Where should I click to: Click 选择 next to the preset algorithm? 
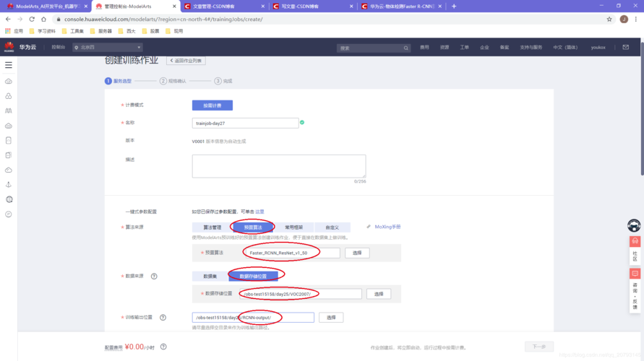pyautogui.click(x=357, y=253)
